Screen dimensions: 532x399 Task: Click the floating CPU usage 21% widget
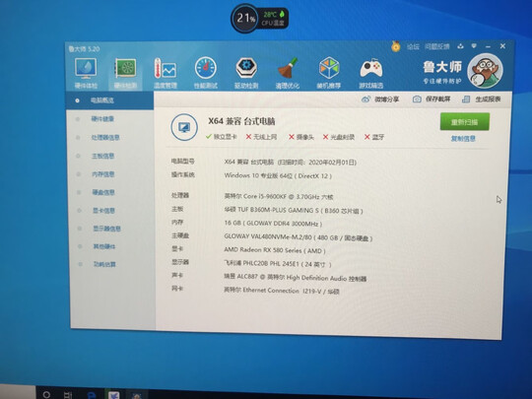tap(245, 18)
